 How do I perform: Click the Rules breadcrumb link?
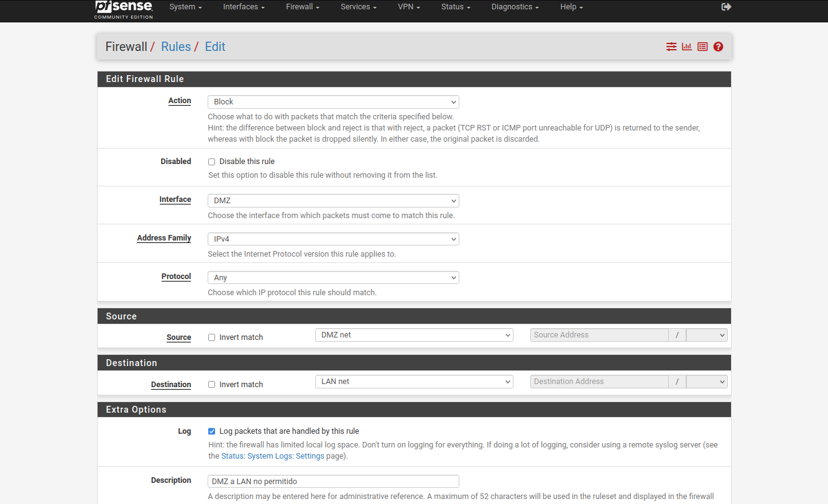(x=176, y=47)
